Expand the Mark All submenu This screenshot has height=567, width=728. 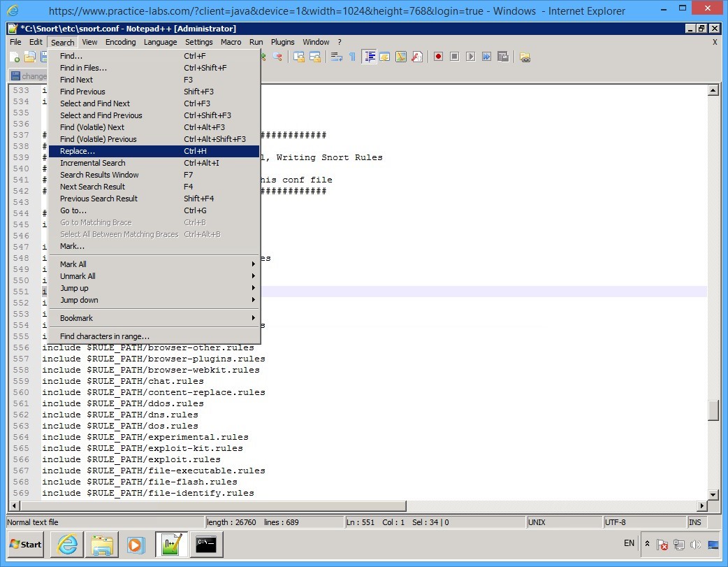(73, 264)
